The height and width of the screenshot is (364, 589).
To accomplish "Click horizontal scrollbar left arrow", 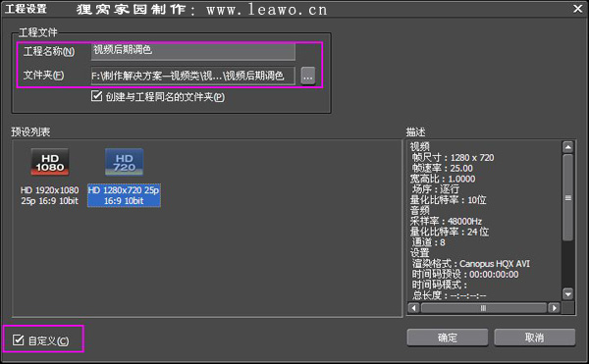I will point(414,308).
